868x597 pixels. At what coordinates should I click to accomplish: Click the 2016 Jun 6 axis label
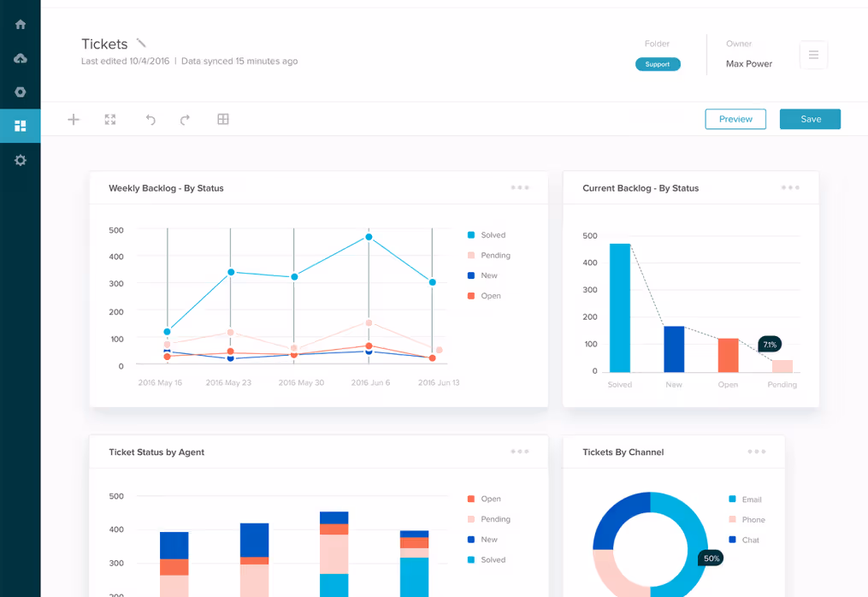click(370, 382)
